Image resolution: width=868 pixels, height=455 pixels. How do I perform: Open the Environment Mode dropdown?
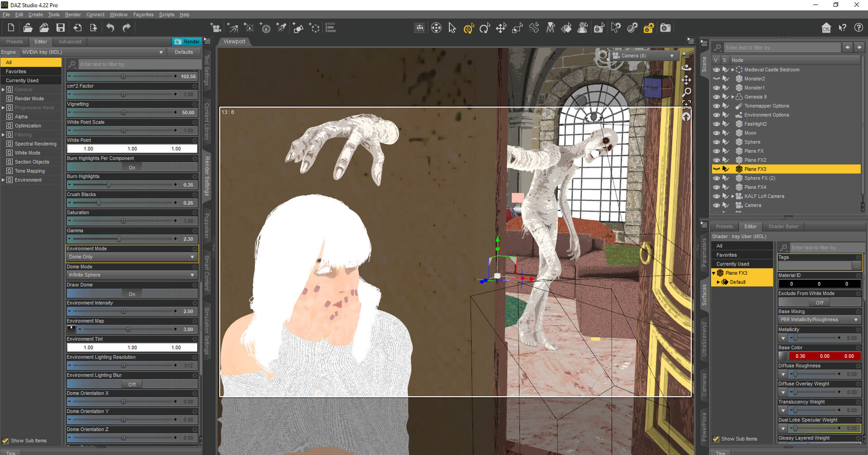[132, 257]
